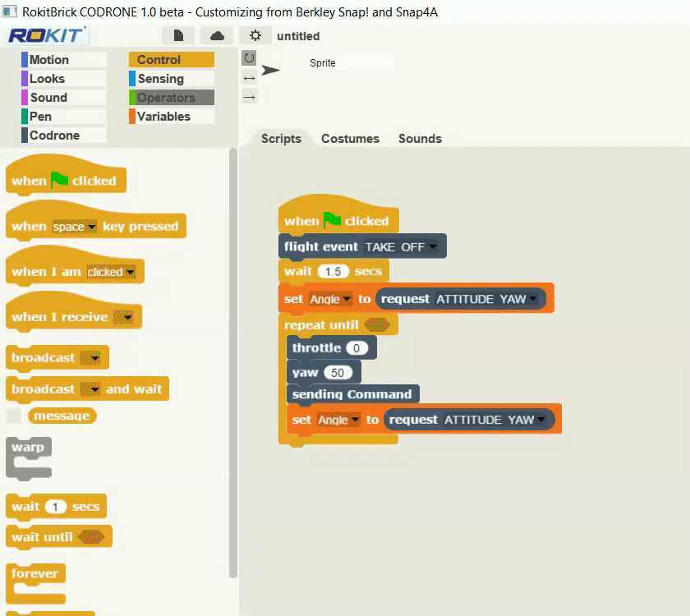Open the plain 'broadcast' block message dropdown
This screenshot has width=690, height=616.
coord(90,358)
